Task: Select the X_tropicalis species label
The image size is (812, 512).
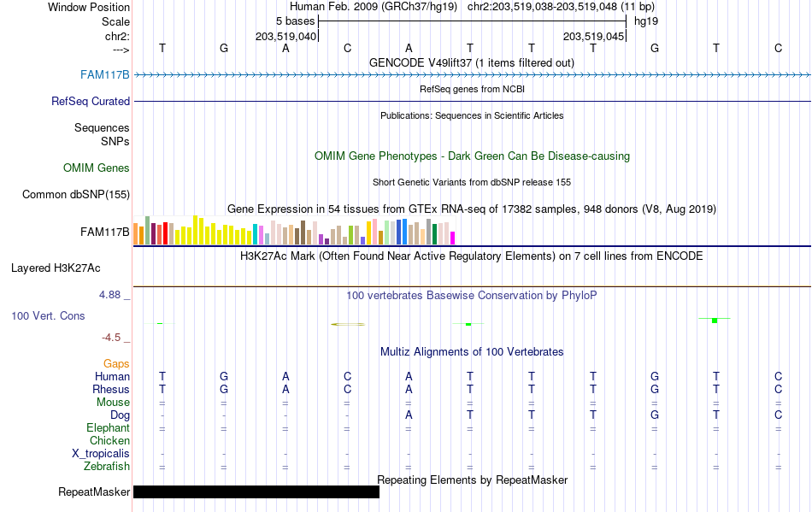Action: 101,454
